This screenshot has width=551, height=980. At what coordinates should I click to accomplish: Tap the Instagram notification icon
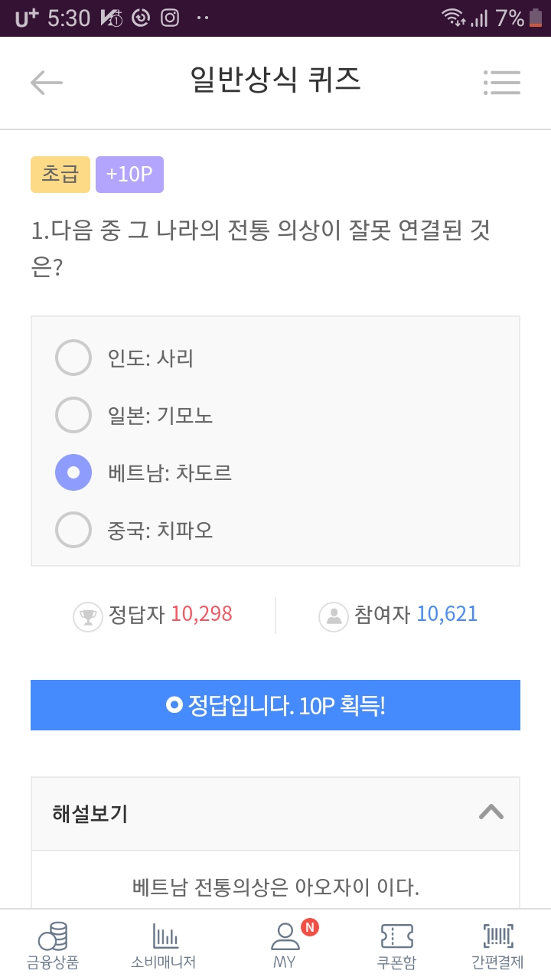pos(170,18)
